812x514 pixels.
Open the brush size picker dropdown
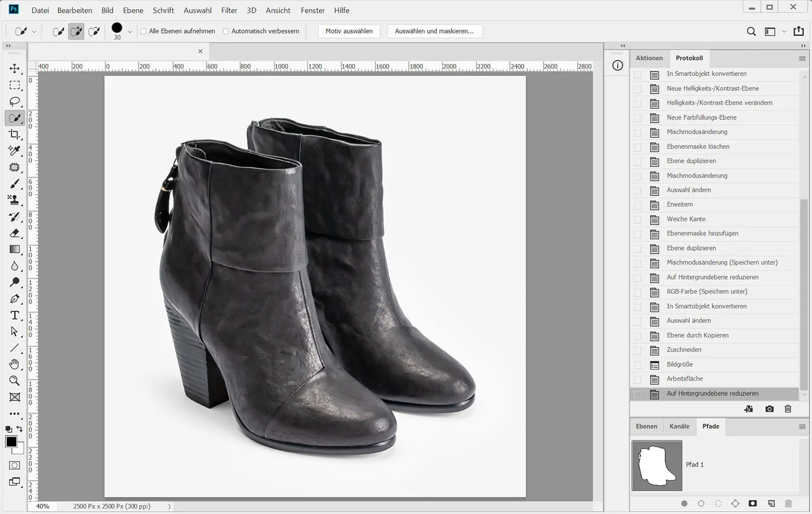[x=130, y=32]
